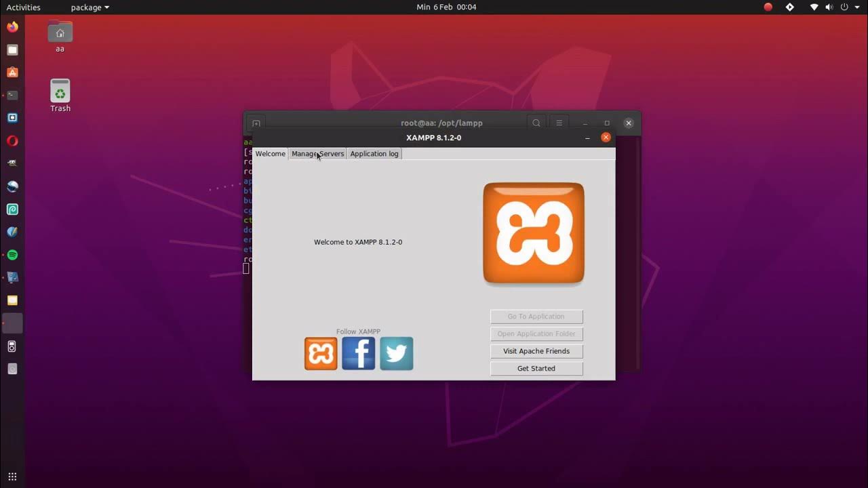Minimize the XAMPP window
This screenshot has height=488, width=868.
[587, 138]
